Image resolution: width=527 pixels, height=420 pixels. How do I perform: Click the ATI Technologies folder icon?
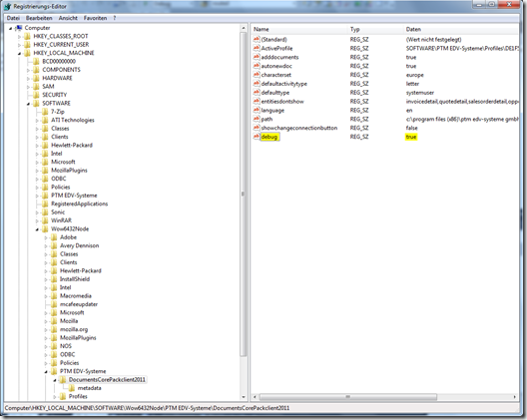click(x=45, y=120)
